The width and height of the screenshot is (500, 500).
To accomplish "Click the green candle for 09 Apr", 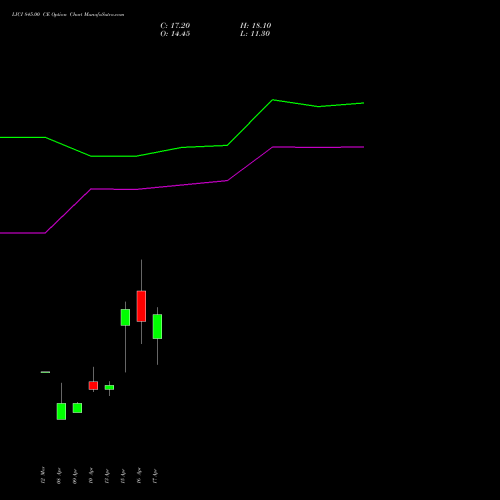I will tap(77, 408).
